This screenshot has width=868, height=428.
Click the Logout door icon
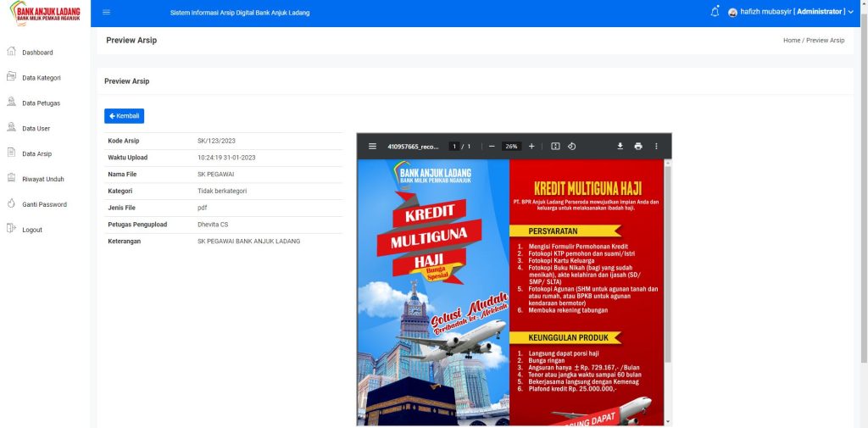11,228
